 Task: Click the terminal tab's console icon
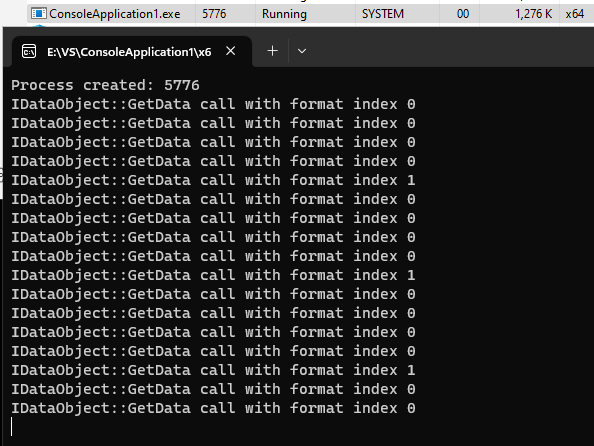point(29,51)
